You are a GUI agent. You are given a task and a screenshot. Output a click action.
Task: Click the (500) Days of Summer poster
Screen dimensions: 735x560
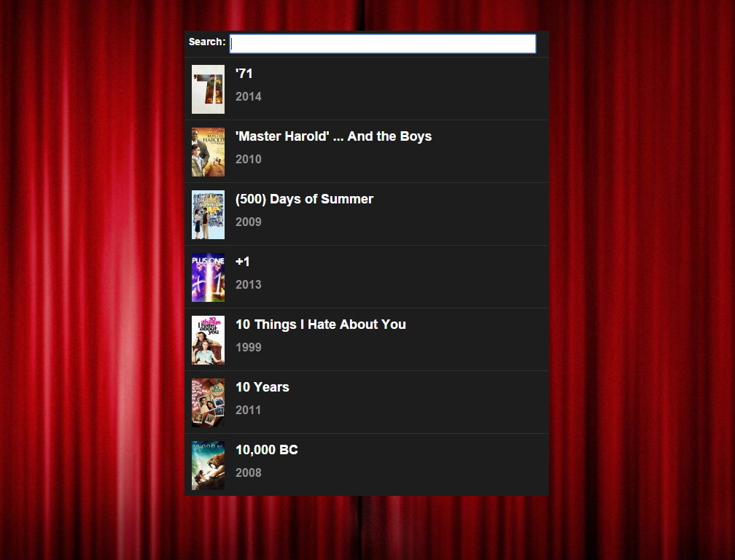(208, 214)
